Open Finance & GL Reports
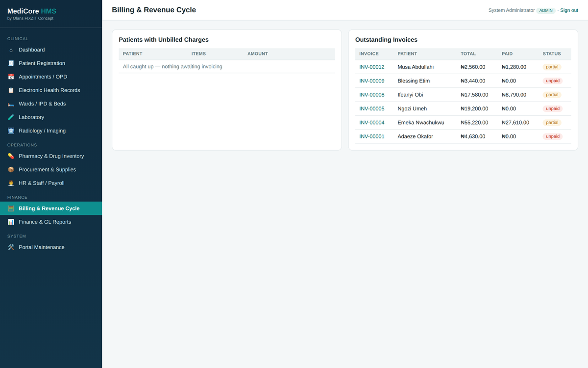Viewport: 588px width, 368px height. click(x=51, y=222)
